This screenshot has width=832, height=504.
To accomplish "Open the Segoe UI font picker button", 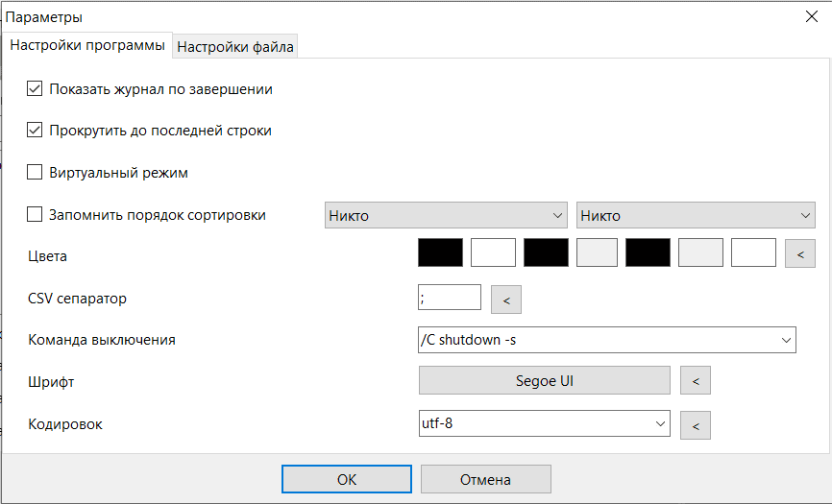I will (x=544, y=381).
